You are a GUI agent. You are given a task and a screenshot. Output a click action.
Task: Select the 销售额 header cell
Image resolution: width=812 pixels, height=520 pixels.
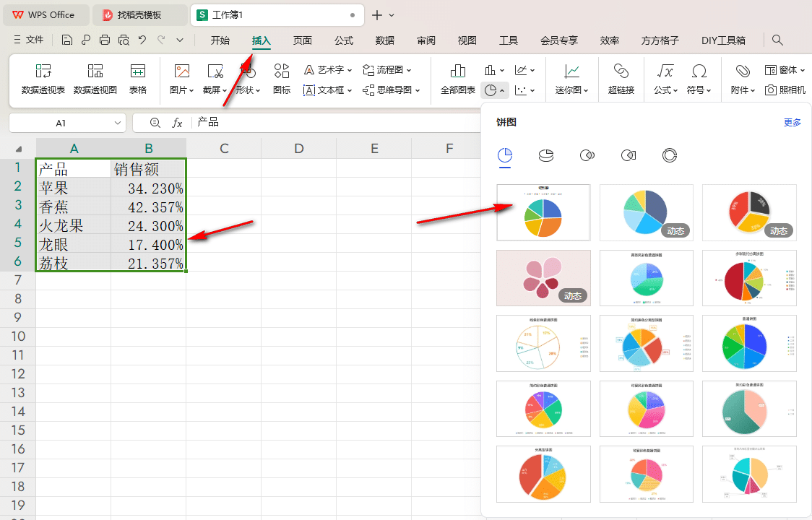148,169
